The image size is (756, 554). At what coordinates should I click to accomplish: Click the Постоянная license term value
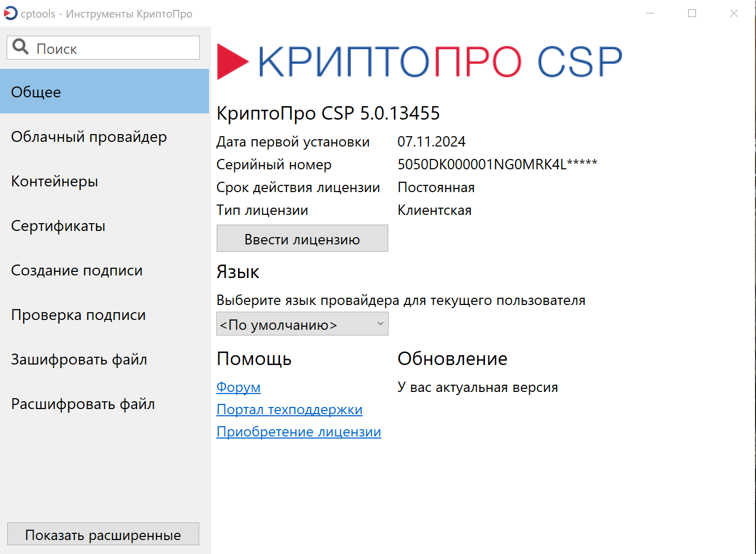click(436, 187)
